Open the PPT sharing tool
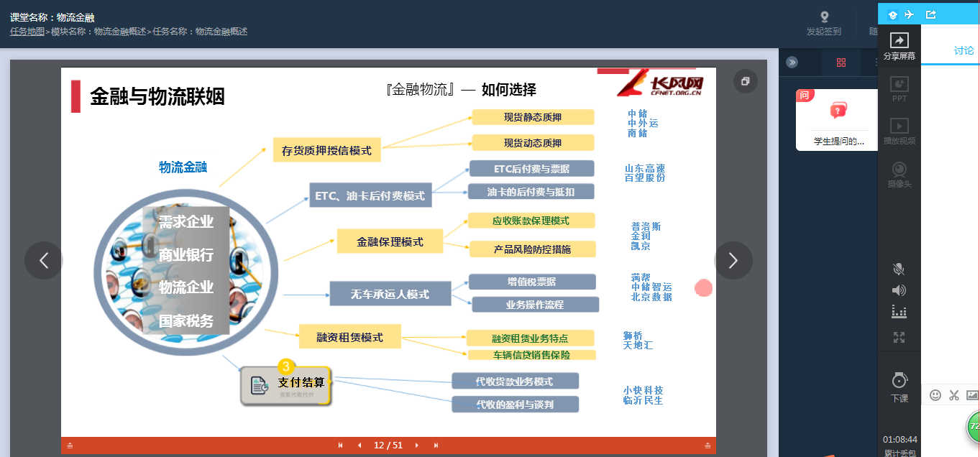Viewport: 980px width, 457px height. 899,85
